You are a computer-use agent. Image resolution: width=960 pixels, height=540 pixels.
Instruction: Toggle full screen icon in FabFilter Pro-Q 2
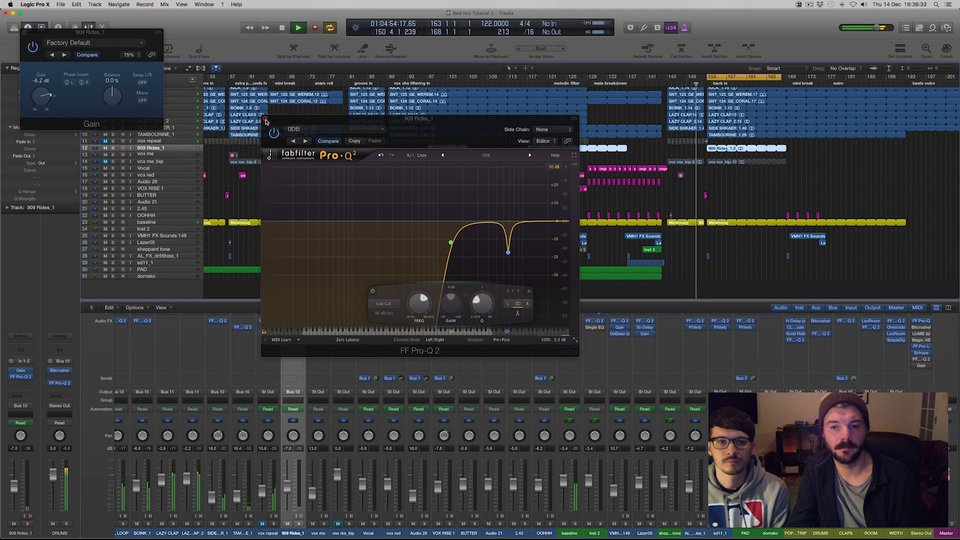point(574,156)
